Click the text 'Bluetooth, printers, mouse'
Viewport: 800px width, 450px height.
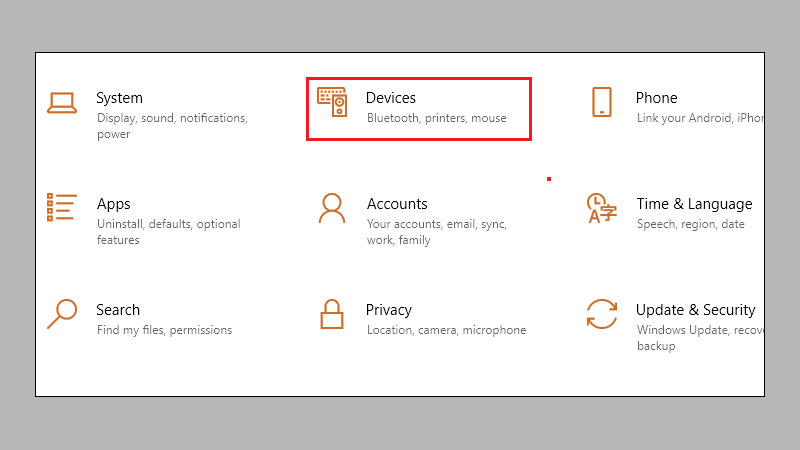tap(437, 118)
